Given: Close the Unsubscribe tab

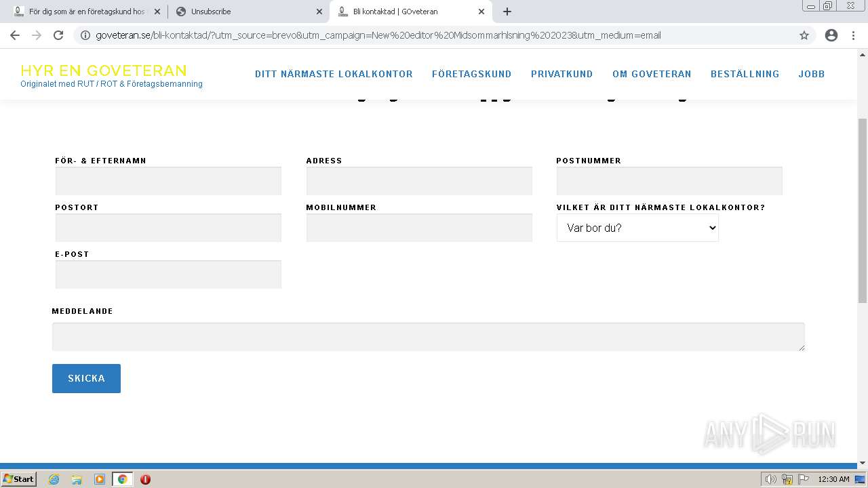Looking at the screenshot, I should 319,12.
